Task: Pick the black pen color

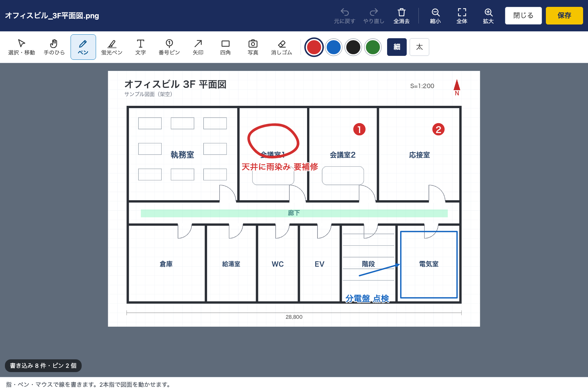Action: tap(353, 47)
